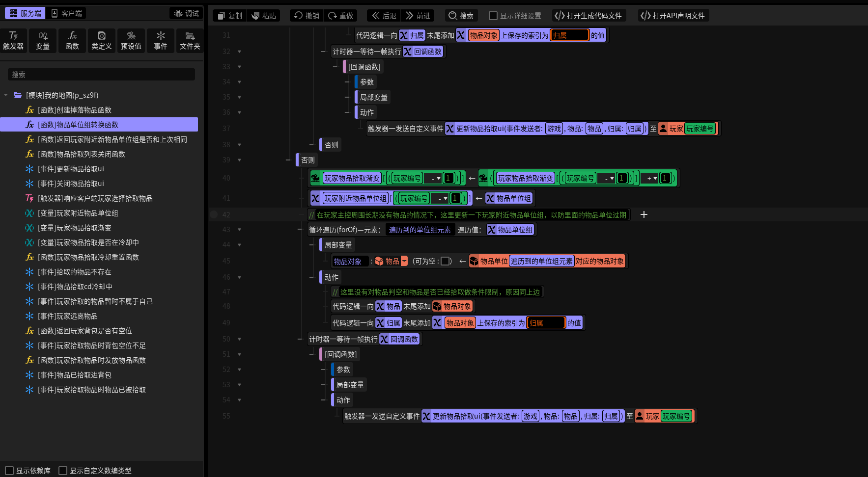Collapse the line 43 forOf loop arrow
This screenshot has width=868, height=477.
tap(240, 230)
